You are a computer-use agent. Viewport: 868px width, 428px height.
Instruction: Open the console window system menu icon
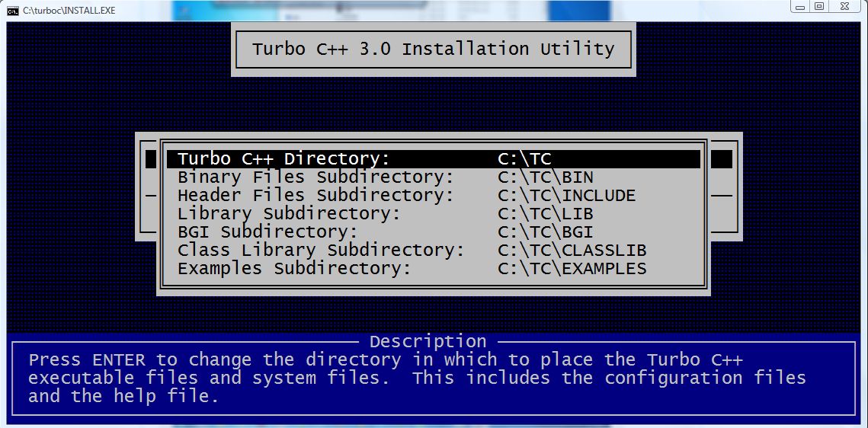click(x=12, y=11)
